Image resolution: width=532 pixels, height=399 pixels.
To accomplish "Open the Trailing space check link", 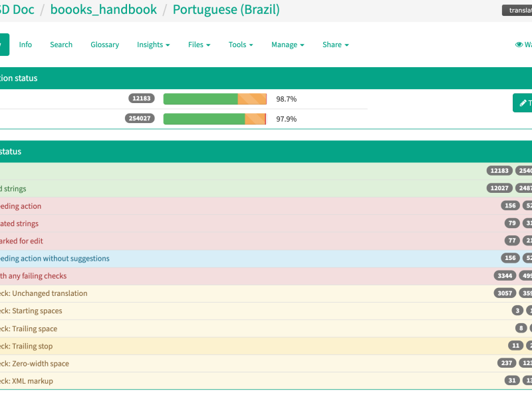I will point(29,329).
